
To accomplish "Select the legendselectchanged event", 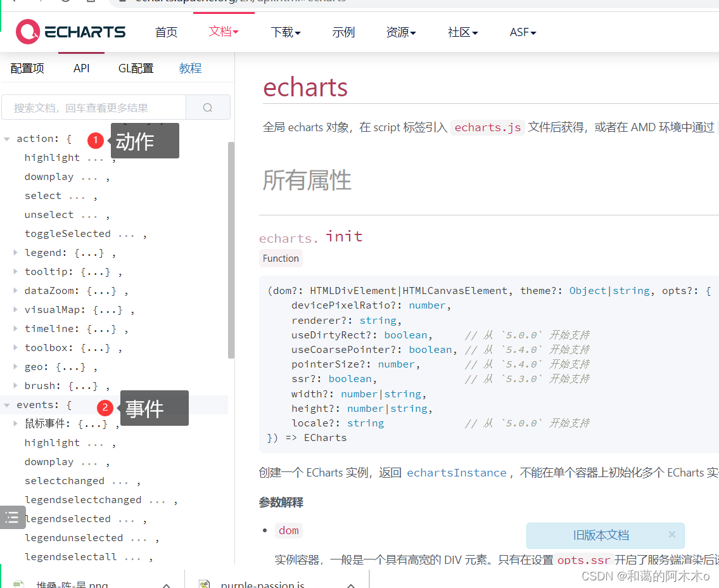I will click(83, 500).
